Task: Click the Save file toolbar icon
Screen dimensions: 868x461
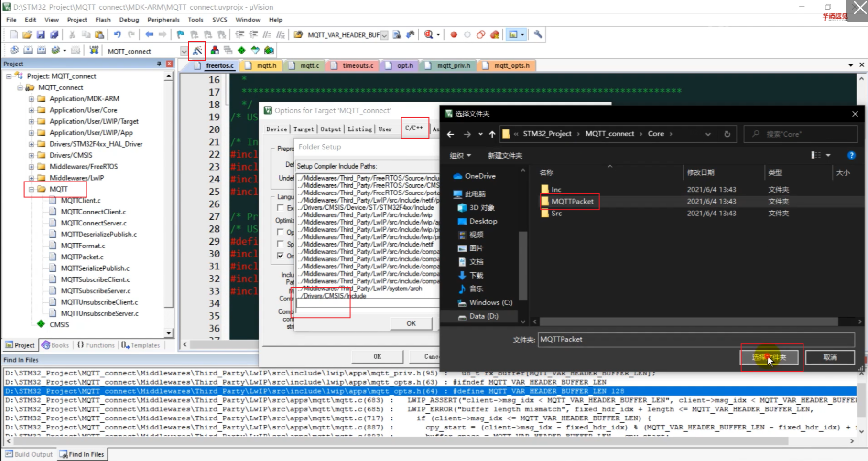Action: pyautogui.click(x=41, y=34)
